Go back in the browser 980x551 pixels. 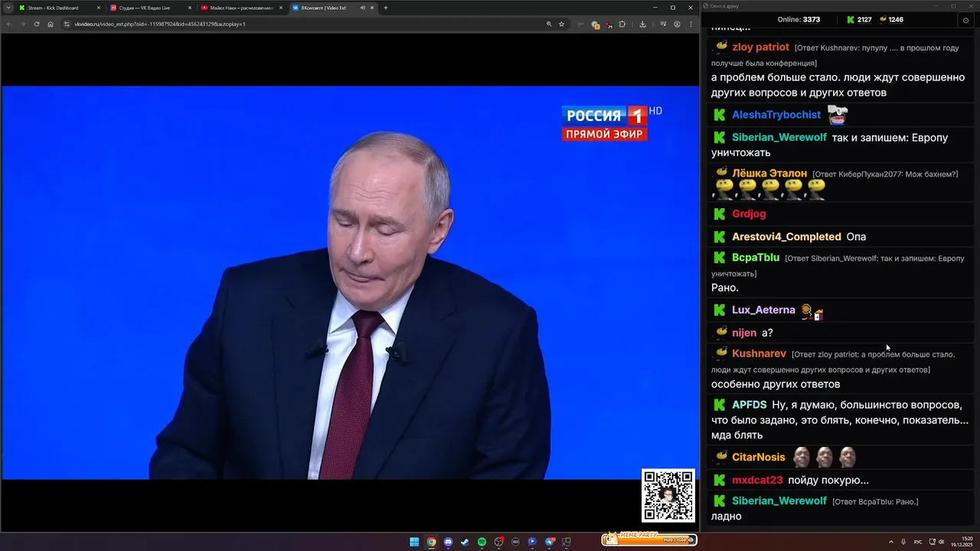click(x=9, y=24)
